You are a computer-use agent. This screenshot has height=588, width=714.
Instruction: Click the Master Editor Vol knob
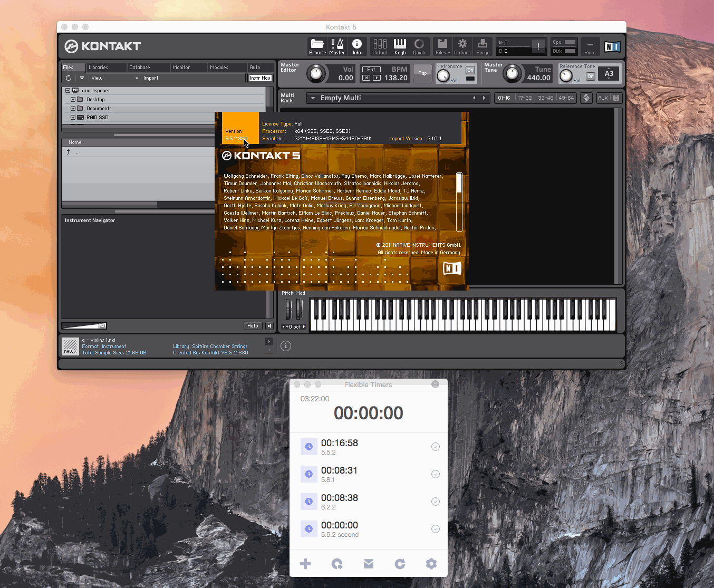[x=316, y=73]
